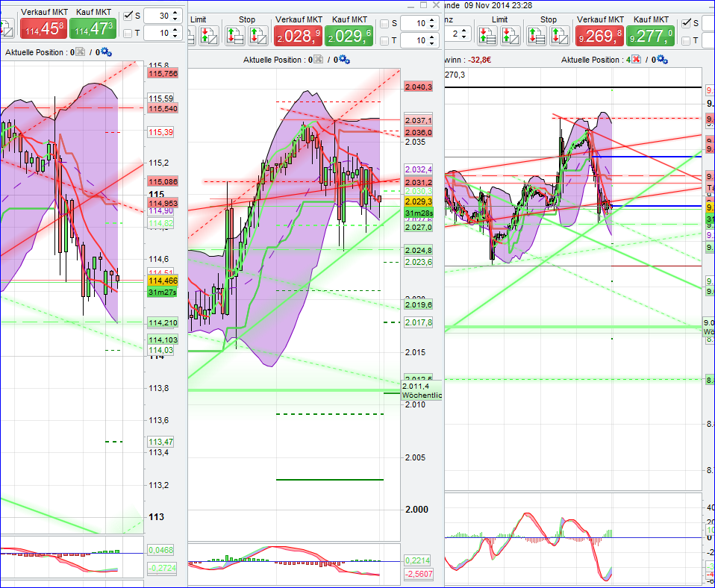Viewport: 715px width, 588px height.
Task: Increase the quantity 2 stepper on right panel
Action: pos(463,28)
